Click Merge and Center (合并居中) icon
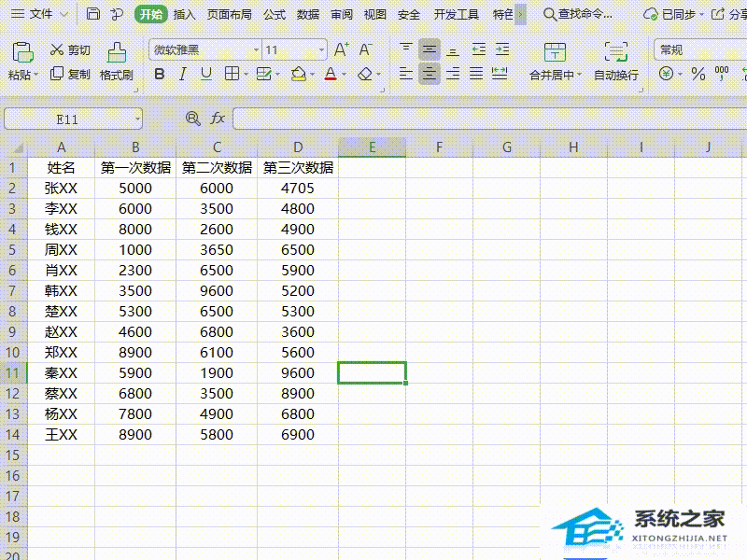This screenshot has height=560, width=747. 555,52
